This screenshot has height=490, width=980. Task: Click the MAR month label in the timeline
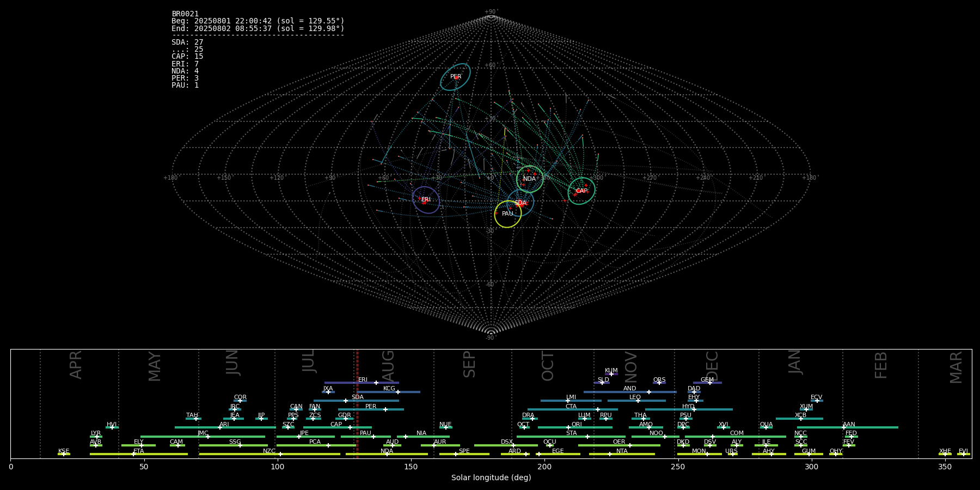(956, 367)
